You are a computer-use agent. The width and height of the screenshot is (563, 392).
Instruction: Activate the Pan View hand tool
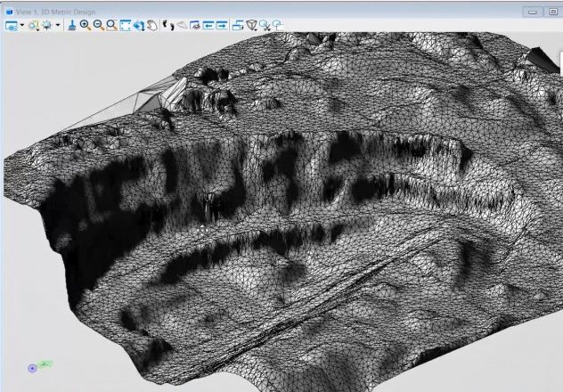click(x=152, y=26)
